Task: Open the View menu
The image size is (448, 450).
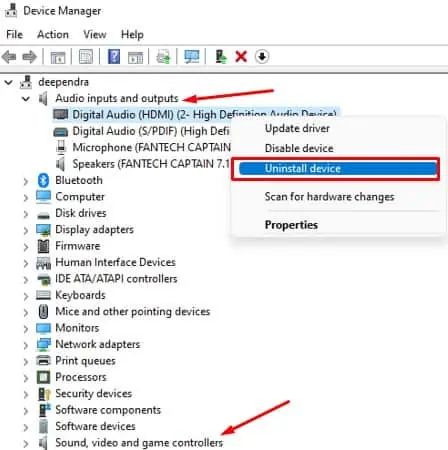Action: click(95, 34)
